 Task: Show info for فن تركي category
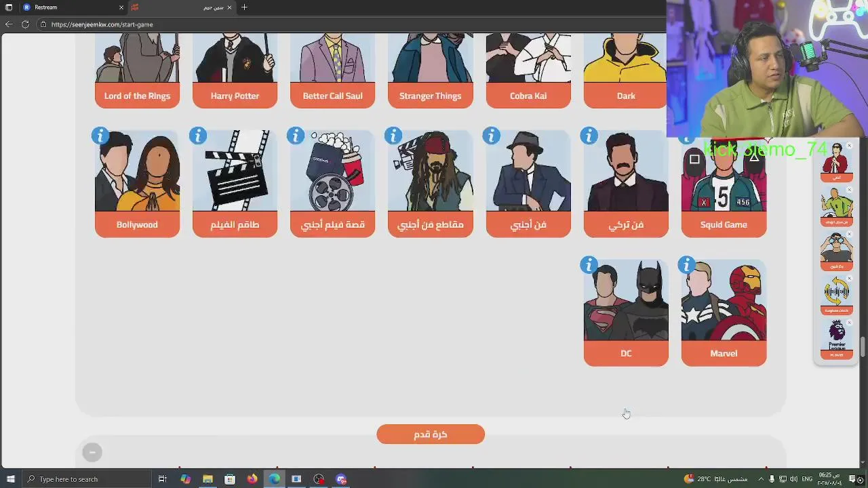tap(589, 136)
